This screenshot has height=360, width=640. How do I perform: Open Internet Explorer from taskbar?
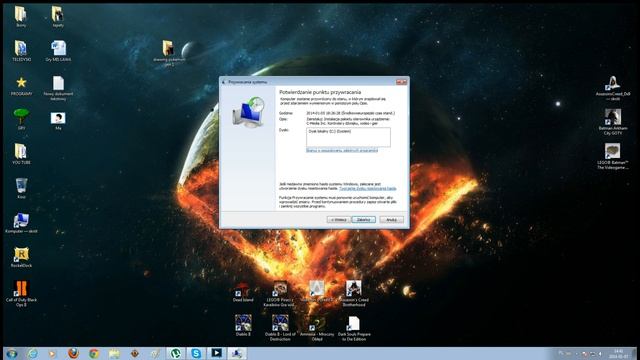pyautogui.click(x=32, y=353)
